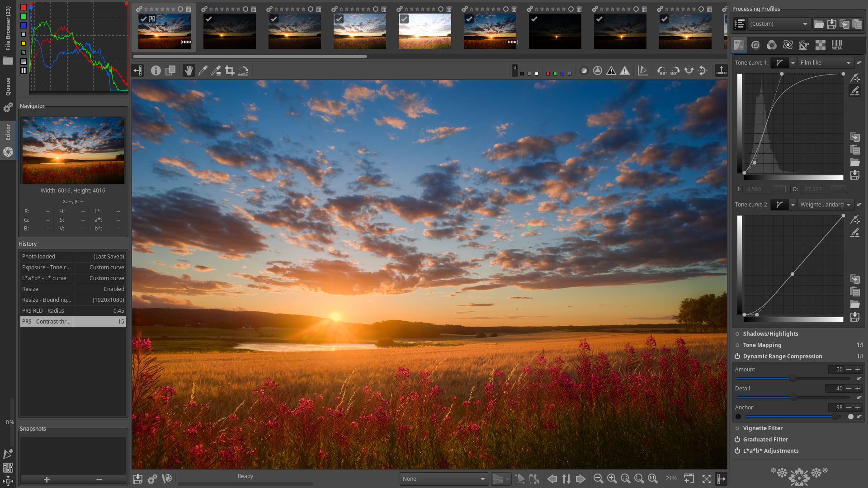The height and width of the screenshot is (488, 868).
Task: Toggle Vignette Filter enable state
Action: pyautogui.click(x=737, y=428)
